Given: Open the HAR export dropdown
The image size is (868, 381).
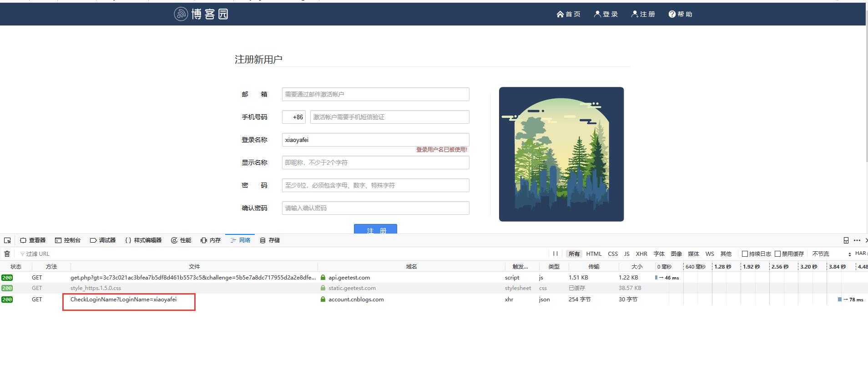Looking at the screenshot, I should tap(861, 254).
